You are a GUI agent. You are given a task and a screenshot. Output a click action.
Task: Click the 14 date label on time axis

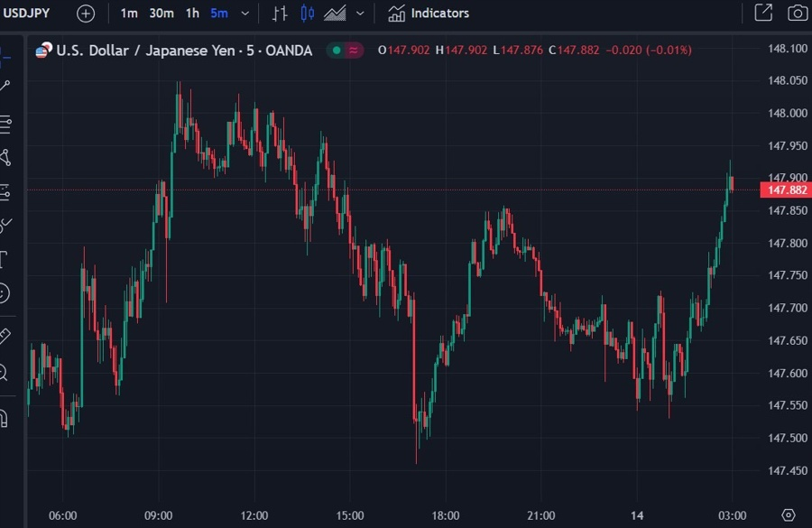click(637, 515)
